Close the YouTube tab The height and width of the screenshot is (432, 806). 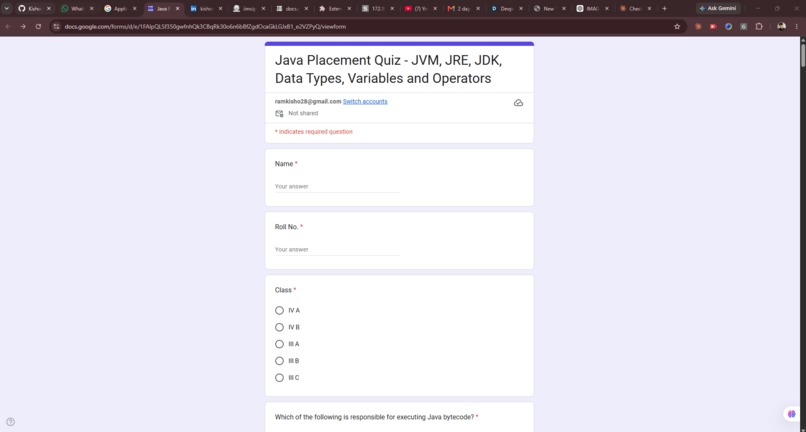[435, 8]
